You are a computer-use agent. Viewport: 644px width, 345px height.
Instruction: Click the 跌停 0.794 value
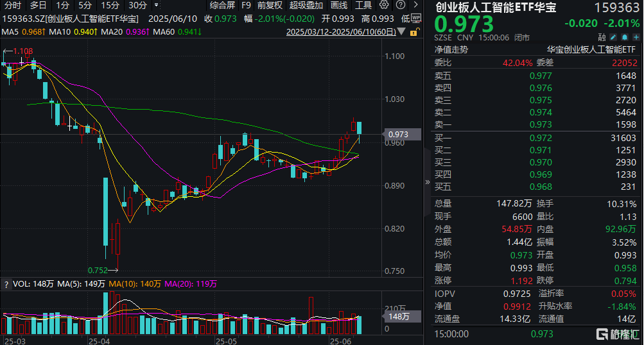[x=625, y=281]
